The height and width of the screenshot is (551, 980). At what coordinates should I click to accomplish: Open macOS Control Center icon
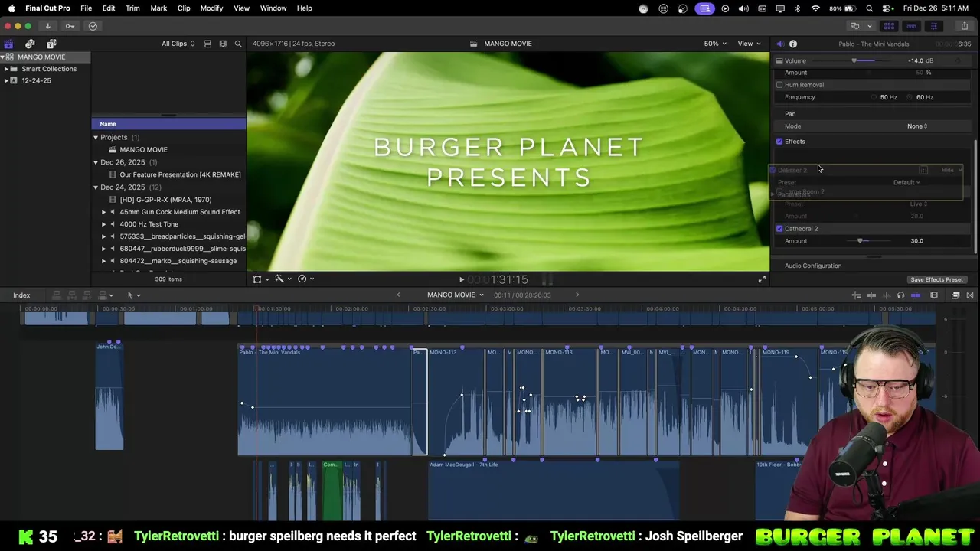click(887, 8)
